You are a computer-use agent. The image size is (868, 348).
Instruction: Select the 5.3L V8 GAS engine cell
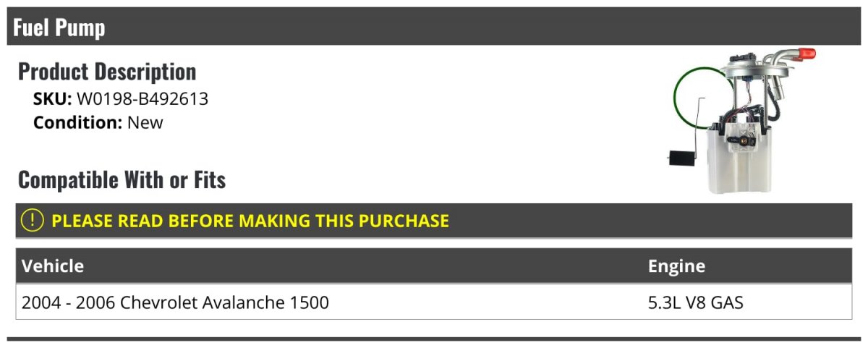point(695,302)
